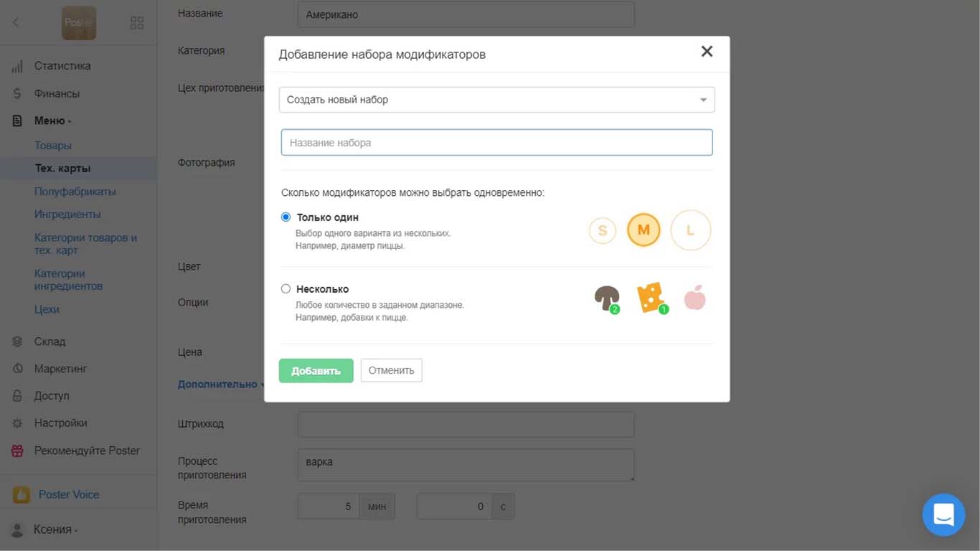Viewport: 980px width, 551px height.
Task: Click the Процесс приготовления text area
Action: (466, 465)
